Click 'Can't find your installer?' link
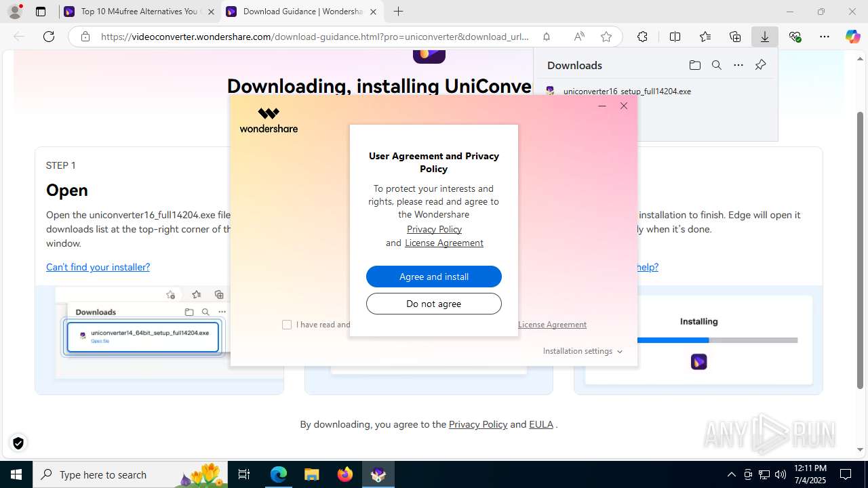The height and width of the screenshot is (488, 868). coord(98,267)
